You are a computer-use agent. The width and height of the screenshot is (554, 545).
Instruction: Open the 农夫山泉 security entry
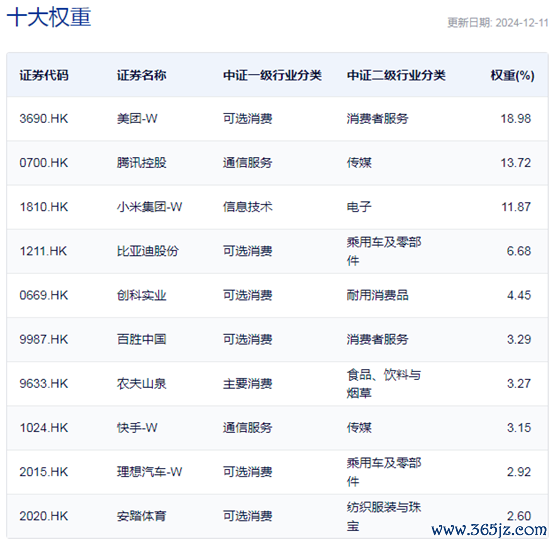tap(142, 384)
